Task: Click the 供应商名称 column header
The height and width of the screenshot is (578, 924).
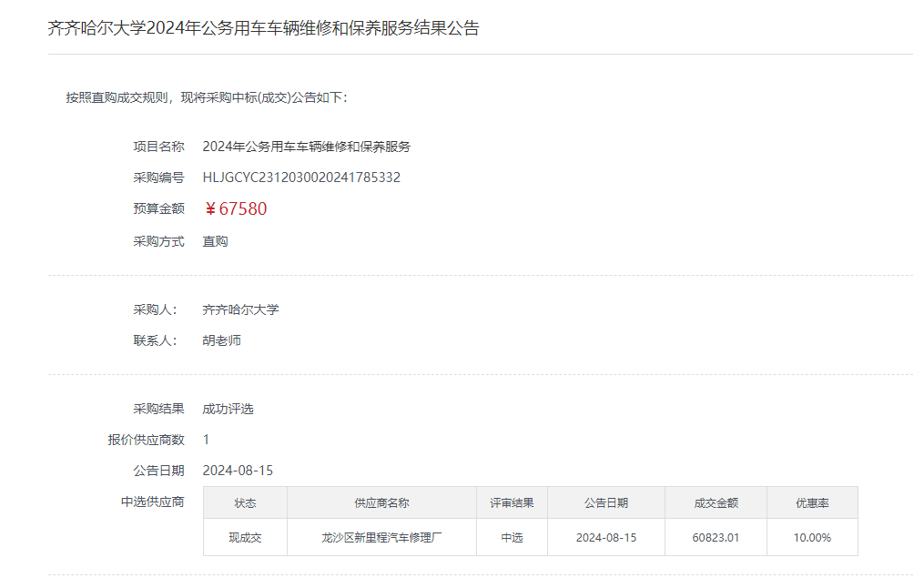Action: (381, 502)
